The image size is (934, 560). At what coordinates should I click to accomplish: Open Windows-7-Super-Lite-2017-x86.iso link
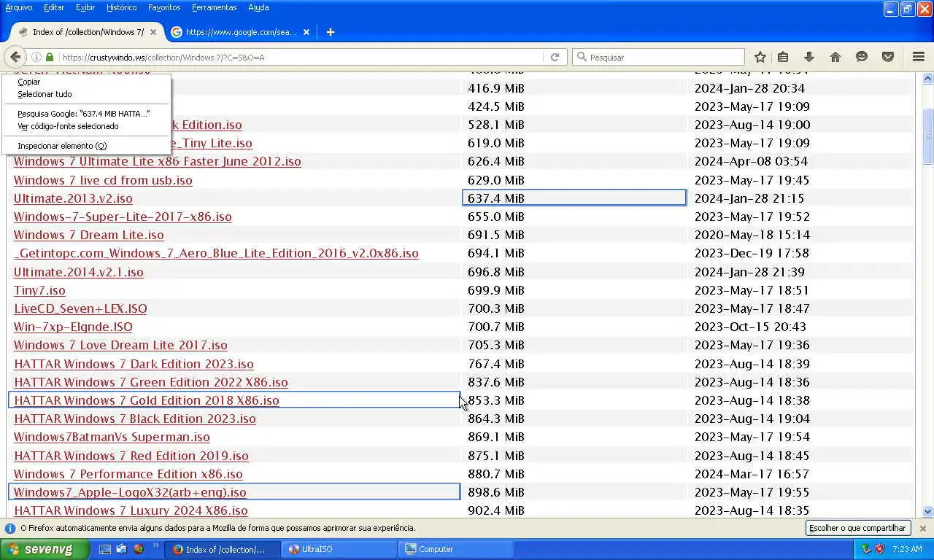tap(123, 217)
